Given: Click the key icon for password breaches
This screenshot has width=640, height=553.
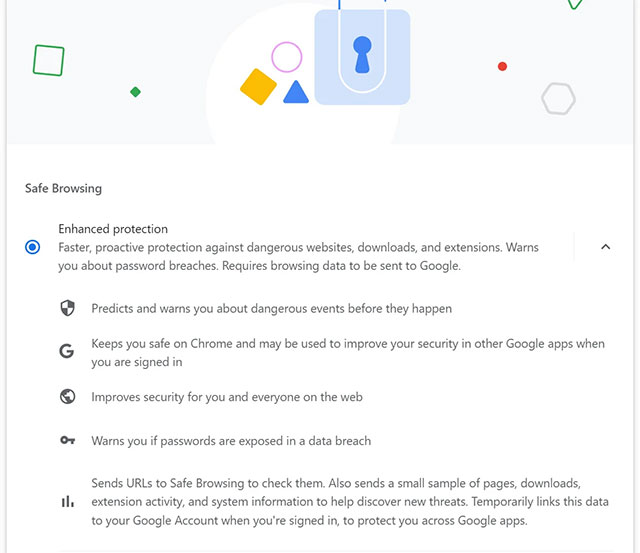Looking at the screenshot, I should click(67, 440).
